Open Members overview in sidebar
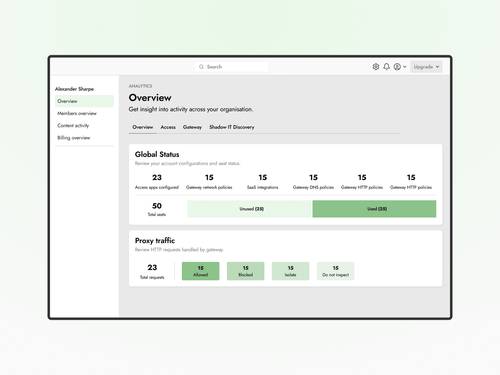 [77, 113]
